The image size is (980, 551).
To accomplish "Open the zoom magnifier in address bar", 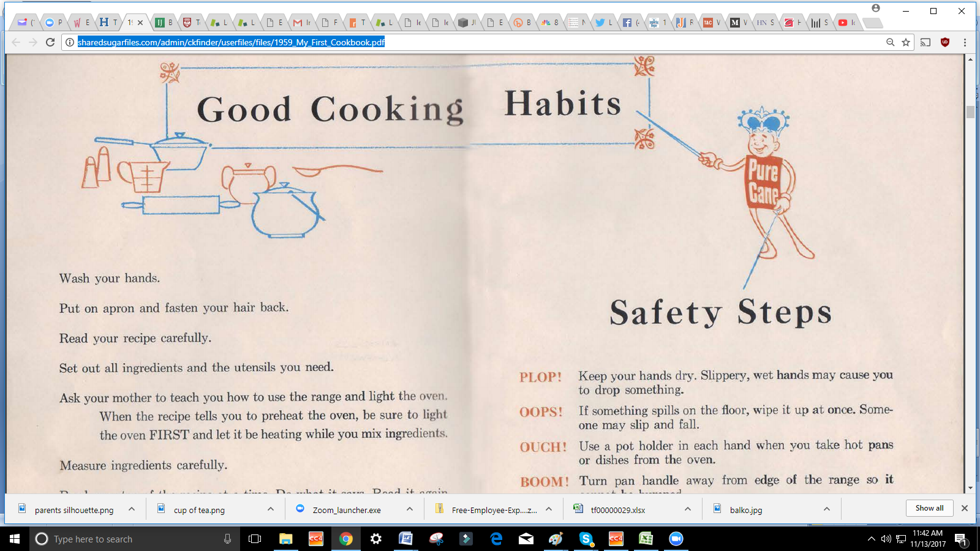I will [x=890, y=42].
